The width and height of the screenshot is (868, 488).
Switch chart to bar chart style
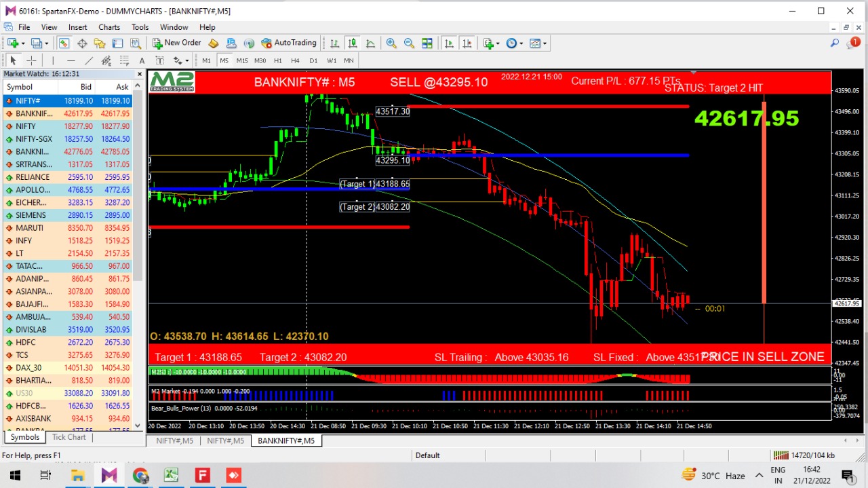334,43
